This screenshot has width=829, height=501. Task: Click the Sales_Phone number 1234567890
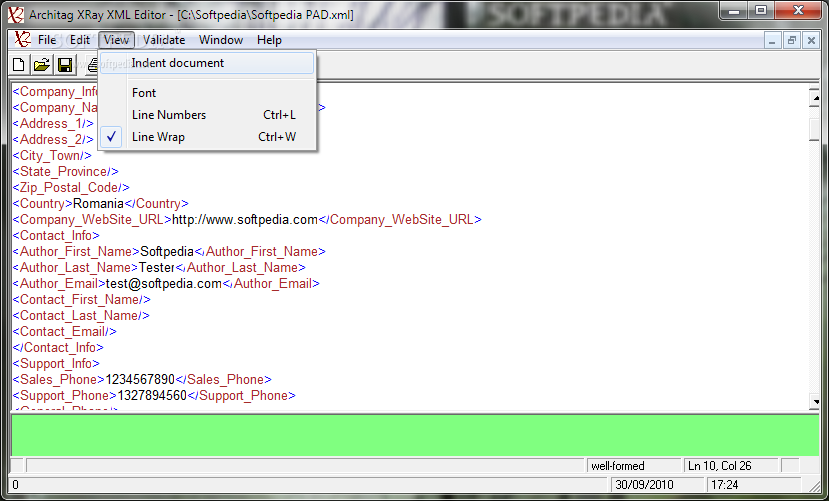click(x=140, y=379)
